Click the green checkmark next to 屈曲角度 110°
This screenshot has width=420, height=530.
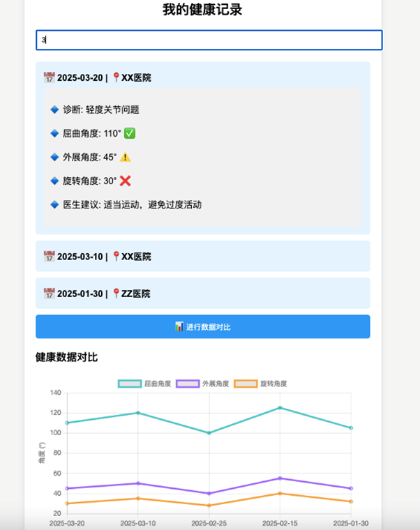pyautogui.click(x=130, y=133)
